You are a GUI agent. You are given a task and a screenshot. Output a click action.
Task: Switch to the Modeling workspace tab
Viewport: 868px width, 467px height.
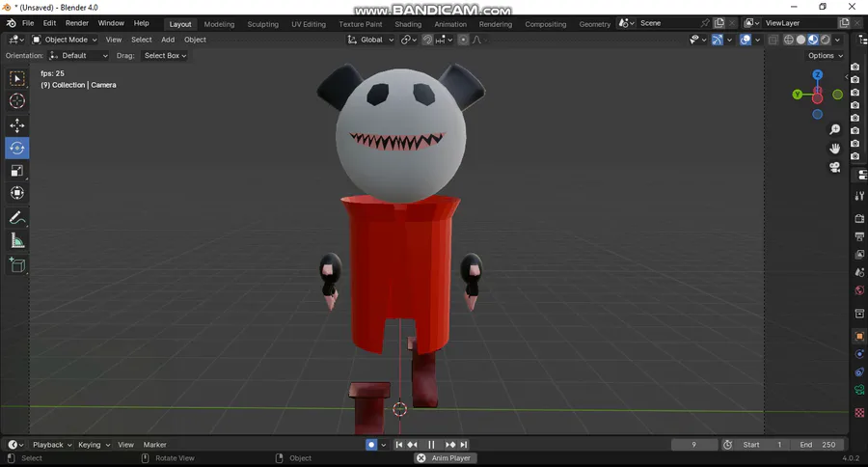219,24
